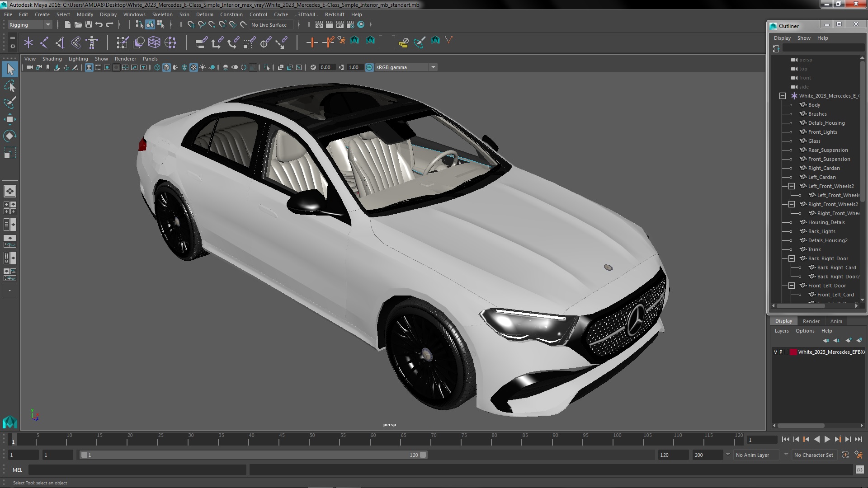Click the Outliner search field
Image resolution: width=868 pixels, height=488 pixels.
[x=823, y=48]
